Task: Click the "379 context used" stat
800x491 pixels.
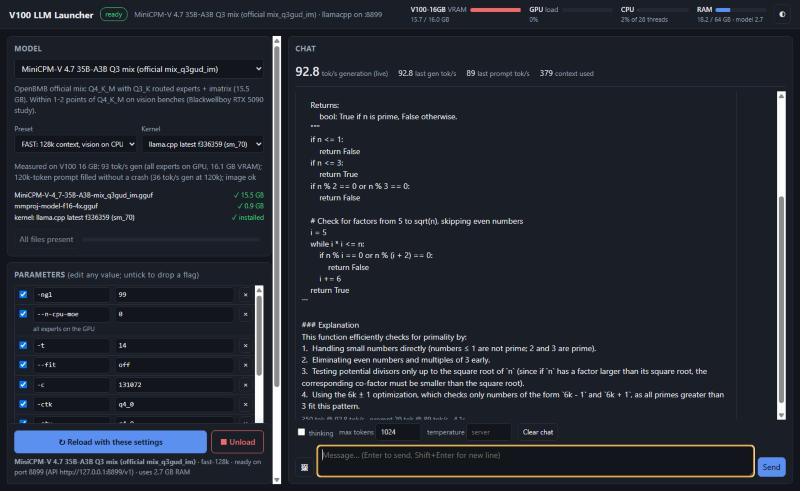Action: click(566, 73)
